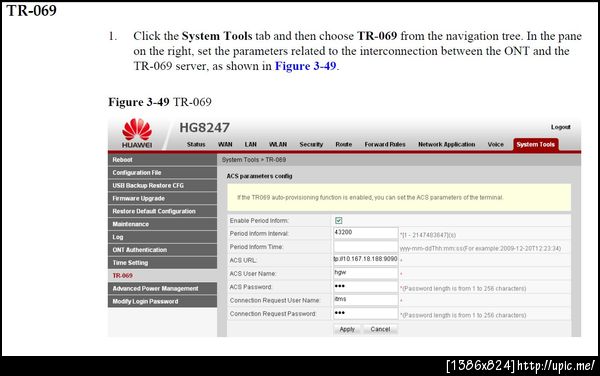Click the HG8247 model title
The image size is (600, 376).
click(204, 127)
